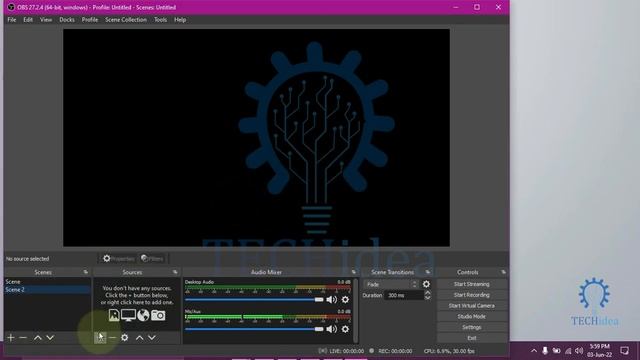Viewport: 640px width, 360px height.
Task: Click the Filters button
Action: coord(152,258)
